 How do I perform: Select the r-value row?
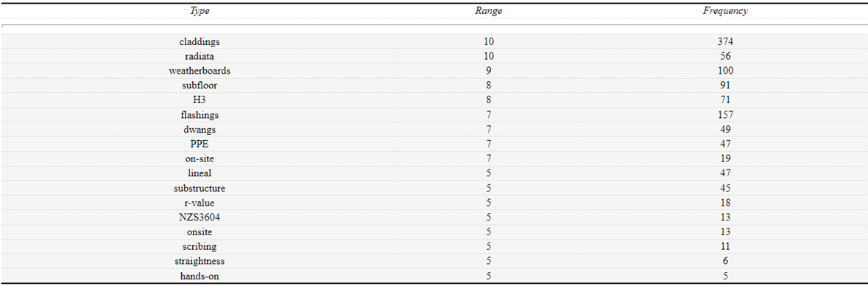[x=434, y=203]
